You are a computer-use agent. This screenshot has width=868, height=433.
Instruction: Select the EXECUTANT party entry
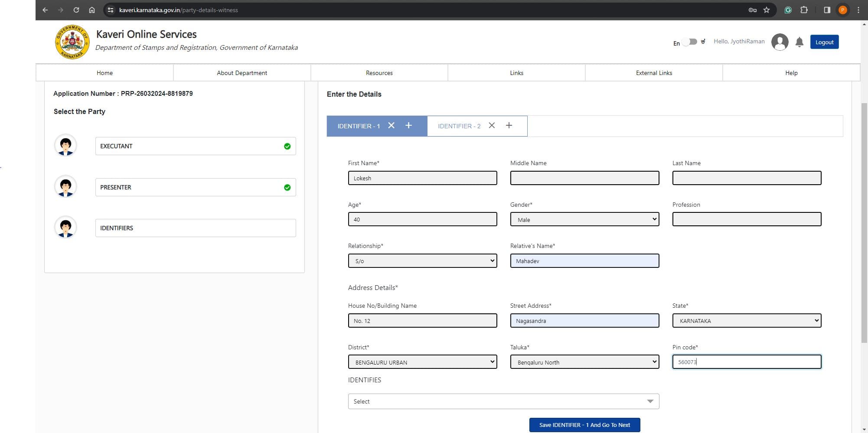click(x=195, y=146)
